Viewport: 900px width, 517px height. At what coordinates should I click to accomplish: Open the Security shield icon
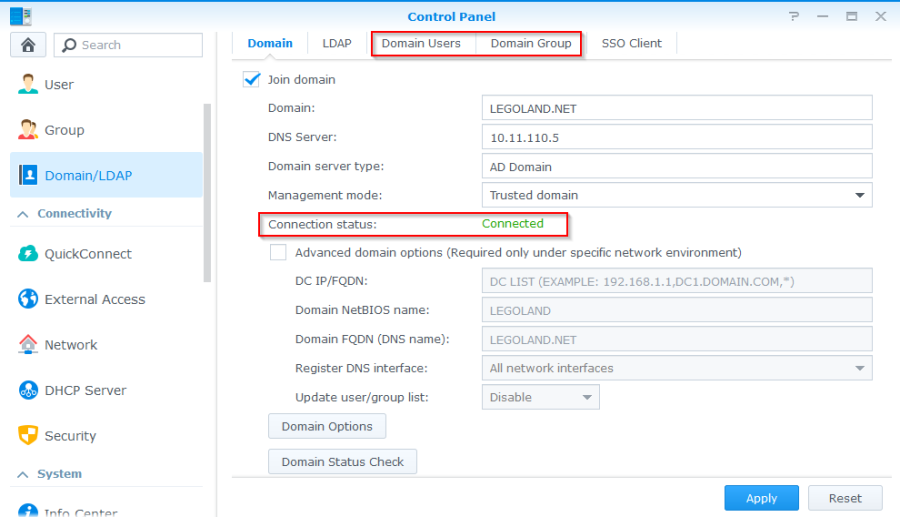pos(28,436)
